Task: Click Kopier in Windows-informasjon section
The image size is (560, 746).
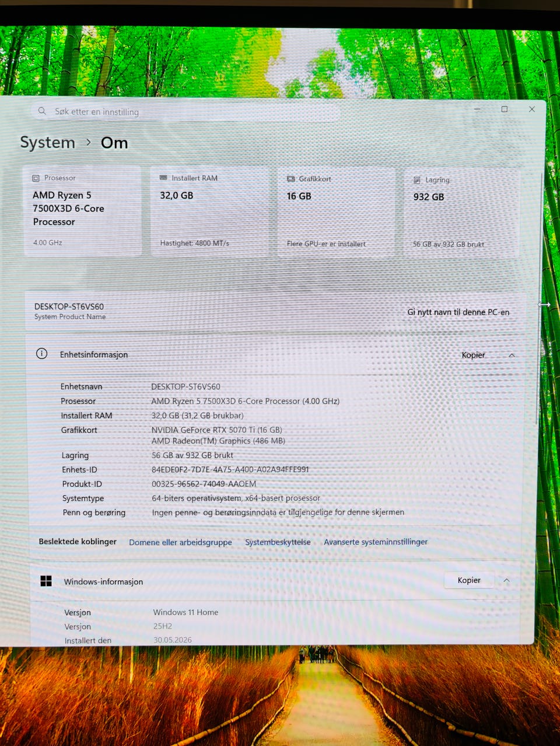Action: coord(469,580)
